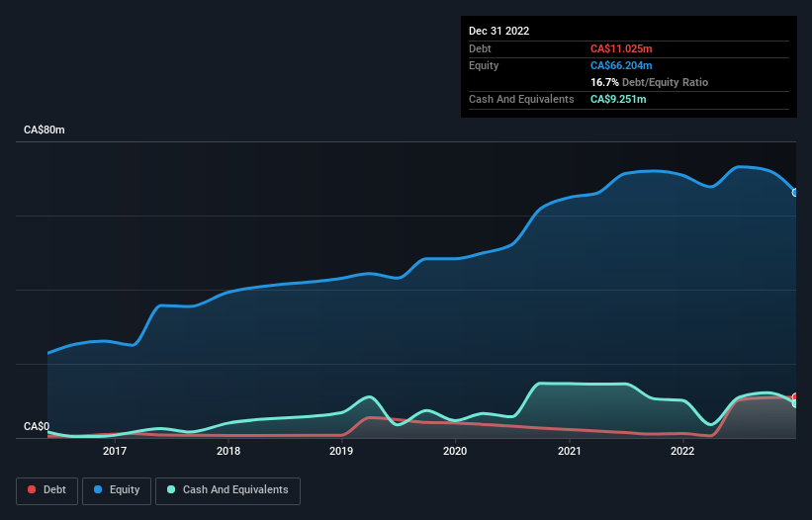Image resolution: width=812 pixels, height=520 pixels.
Task: Click the 2017 x-axis year label
Action: tap(115, 451)
